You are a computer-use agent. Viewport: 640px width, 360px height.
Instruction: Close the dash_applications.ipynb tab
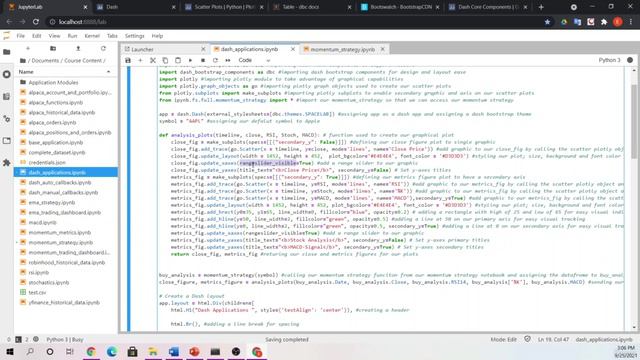[x=293, y=49]
